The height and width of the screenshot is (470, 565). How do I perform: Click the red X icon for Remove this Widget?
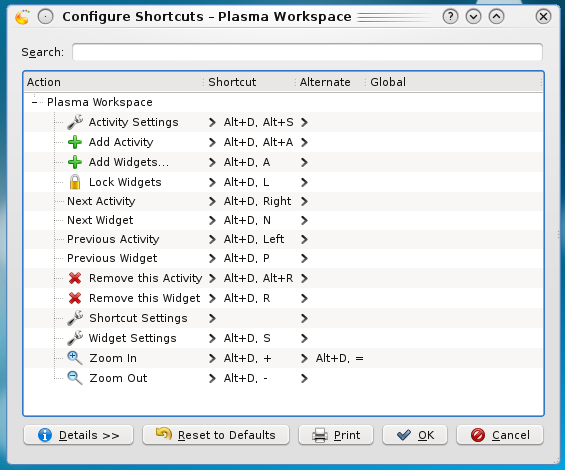(x=75, y=298)
